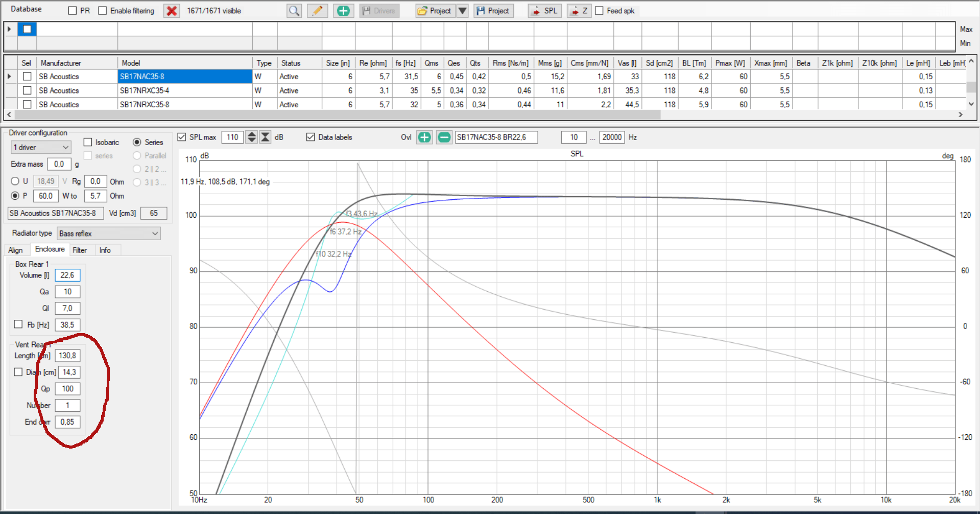Click the Rg Ohm input field
980x514 pixels.
(95, 181)
